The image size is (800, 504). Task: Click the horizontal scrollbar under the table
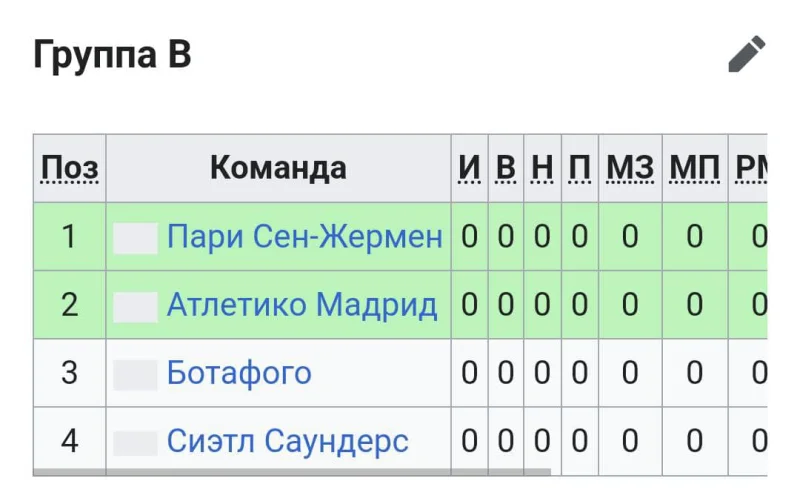pyautogui.click(x=290, y=470)
